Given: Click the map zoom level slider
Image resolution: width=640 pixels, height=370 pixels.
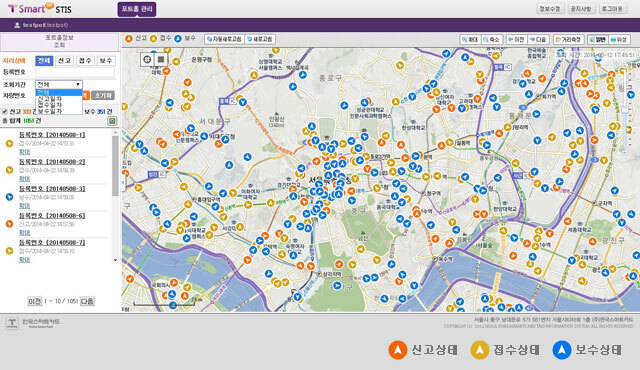Looking at the screenshot, I should (625, 110).
